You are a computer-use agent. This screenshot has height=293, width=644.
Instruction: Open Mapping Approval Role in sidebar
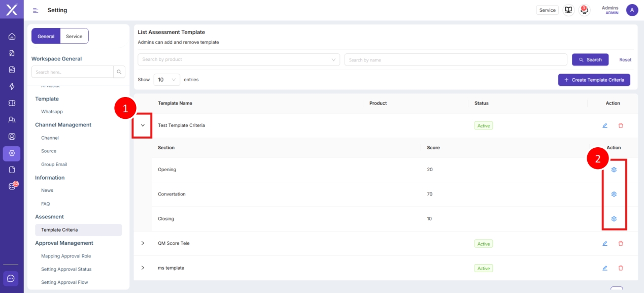[x=66, y=256]
